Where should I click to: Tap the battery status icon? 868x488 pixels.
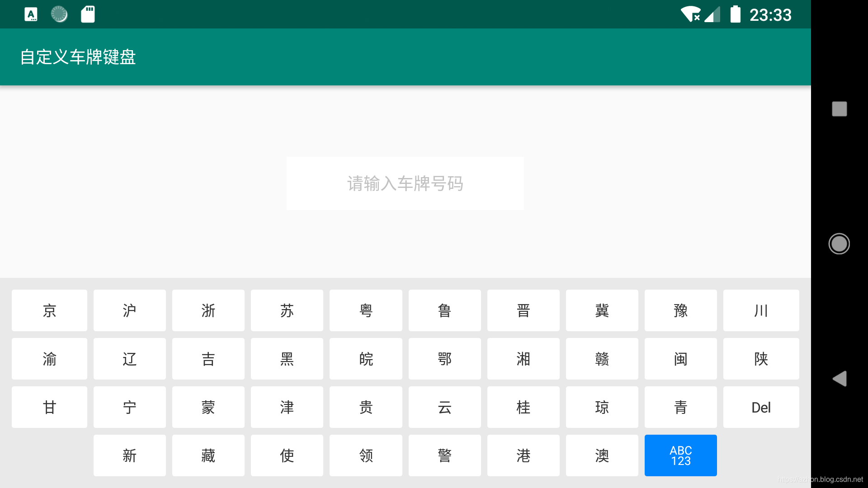pyautogui.click(x=736, y=14)
